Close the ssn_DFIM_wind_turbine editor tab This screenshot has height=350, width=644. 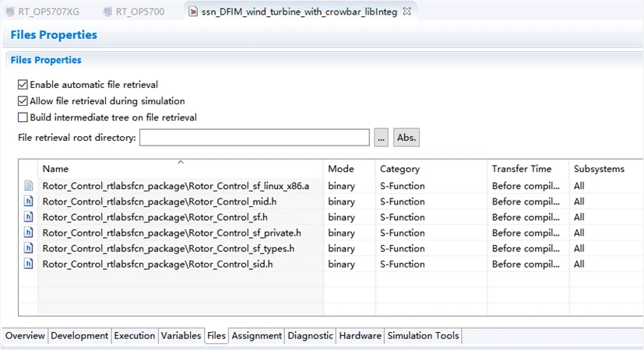click(x=406, y=12)
